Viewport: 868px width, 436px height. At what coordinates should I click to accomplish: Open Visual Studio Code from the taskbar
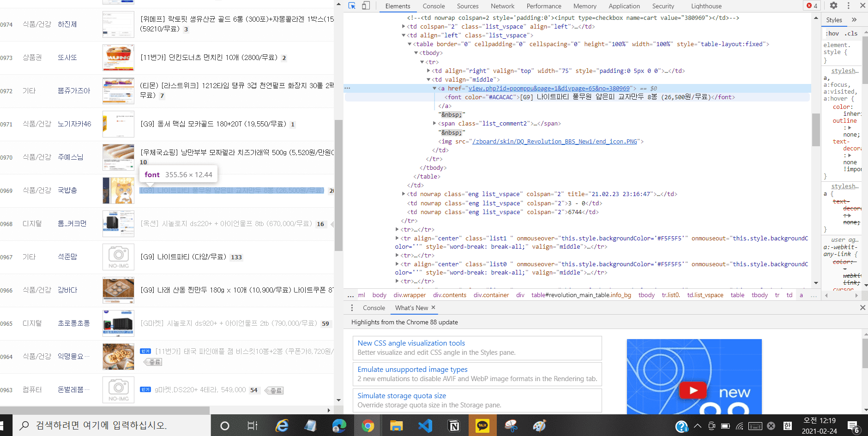425,425
